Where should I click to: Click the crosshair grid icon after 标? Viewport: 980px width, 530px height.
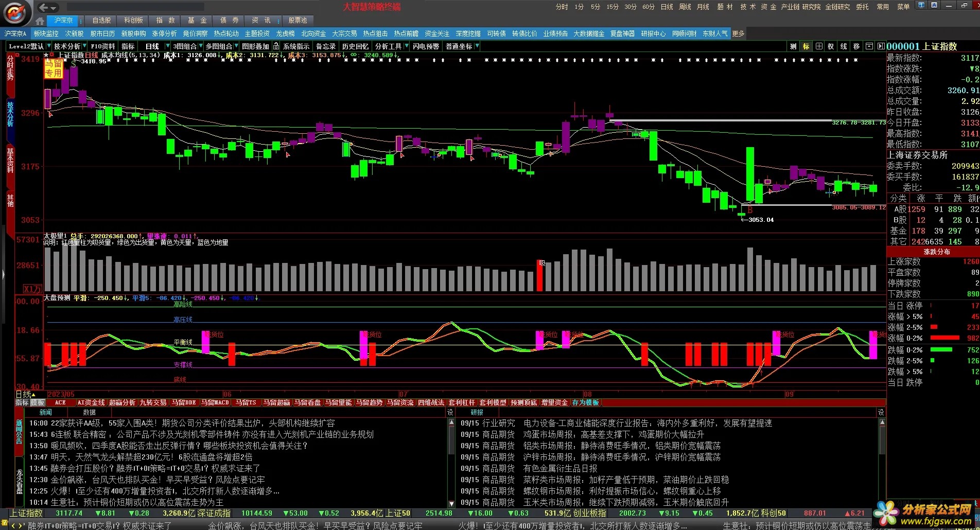819,46
